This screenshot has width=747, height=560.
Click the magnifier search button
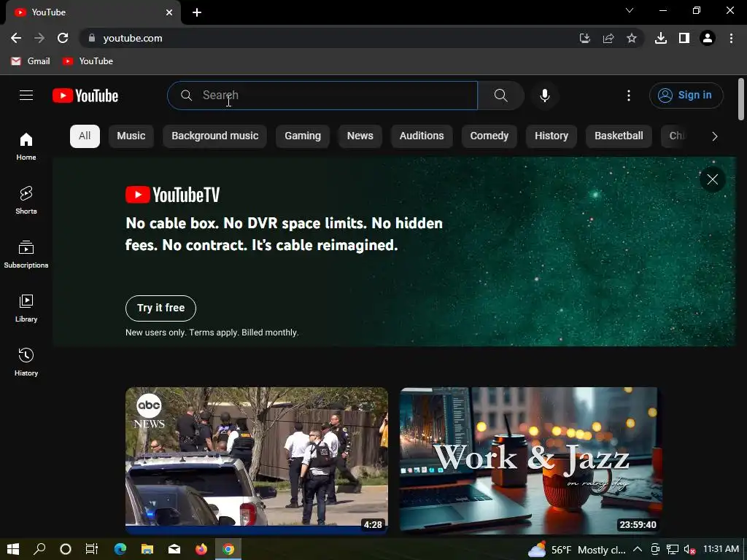coord(500,96)
